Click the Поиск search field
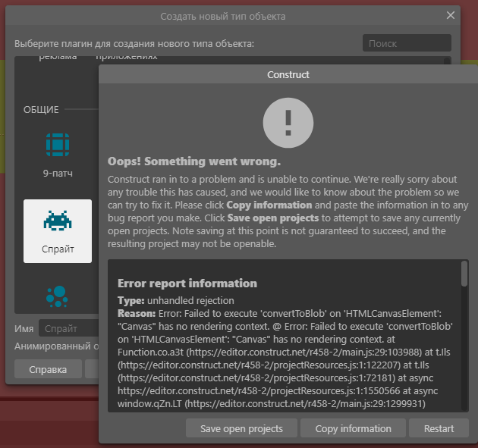Image resolution: width=478 pixels, height=448 pixels. pyautogui.click(x=406, y=44)
